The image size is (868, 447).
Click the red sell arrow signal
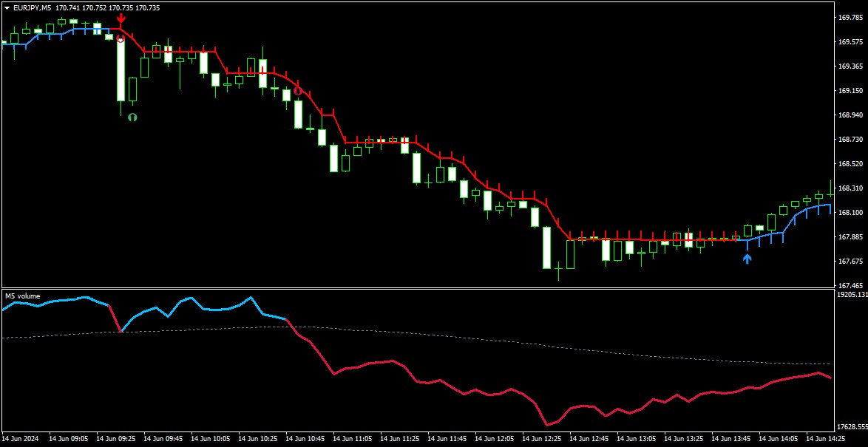[121, 19]
